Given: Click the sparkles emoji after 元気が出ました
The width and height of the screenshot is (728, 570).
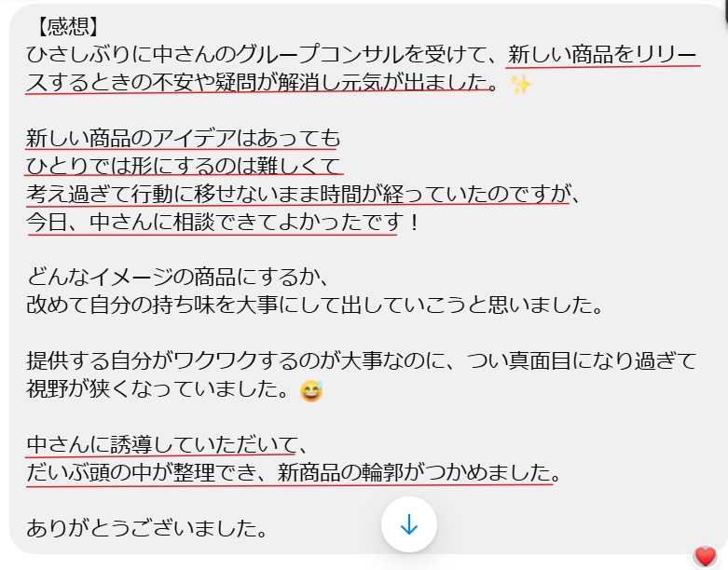Looking at the screenshot, I should click(x=520, y=85).
